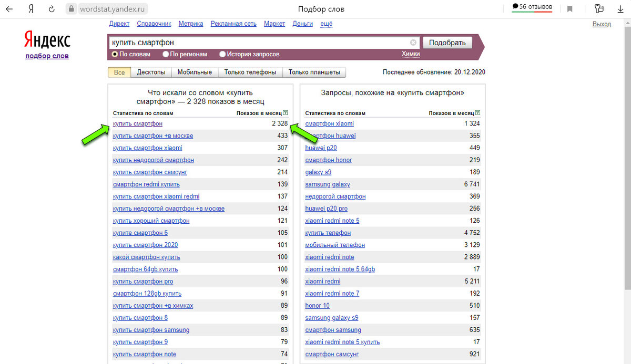Expand the ещё menu
The image size is (631, 364).
coord(327,24)
